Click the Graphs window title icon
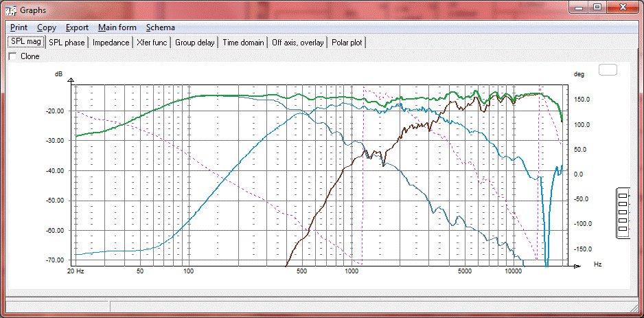644x318 pixels. 10,10
